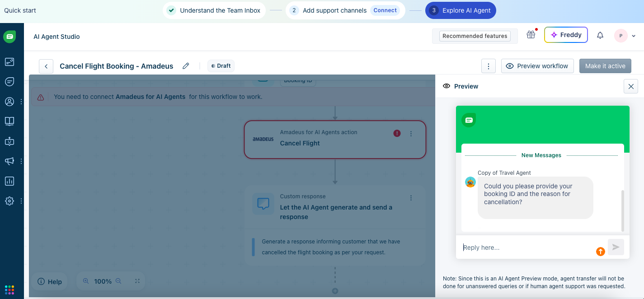Expand Settings sidebar submenu dots
Image resolution: width=644 pixels, height=299 pixels.
(x=21, y=201)
